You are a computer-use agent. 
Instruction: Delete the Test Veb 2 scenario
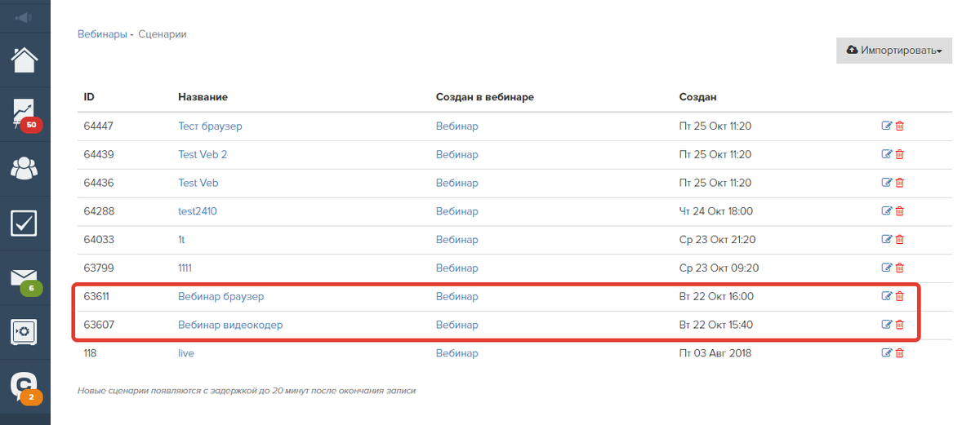click(900, 155)
